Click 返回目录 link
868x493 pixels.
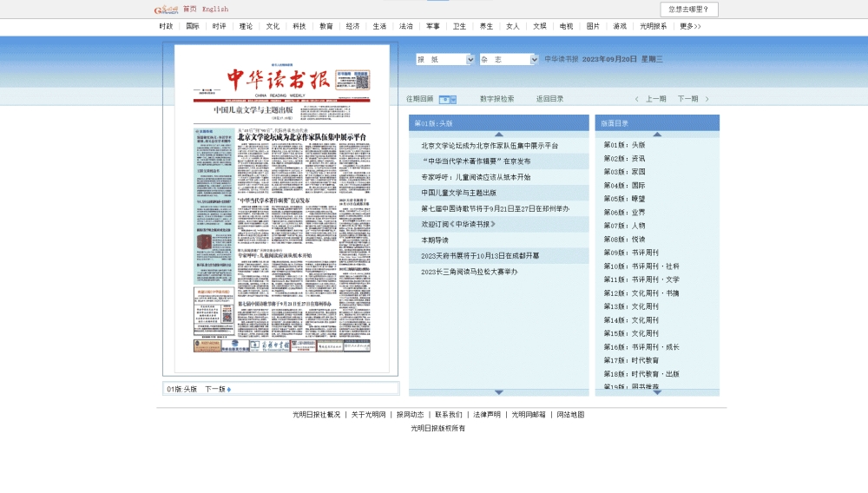click(x=549, y=99)
